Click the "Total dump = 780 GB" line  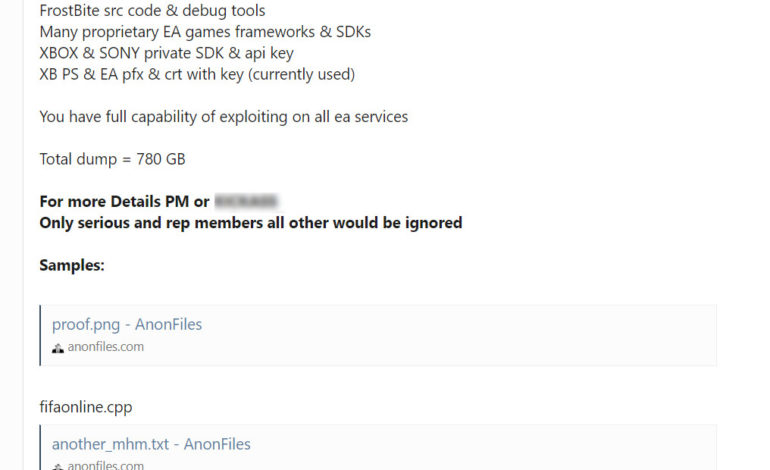pyautogui.click(x=112, y=159)
